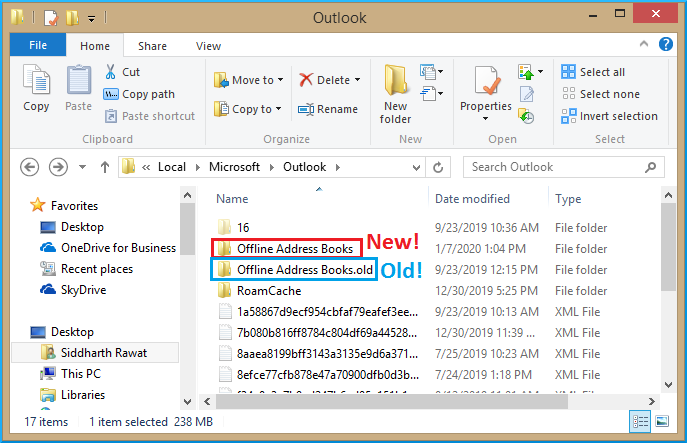Expand the Properties dropdown arrow
The height and width of the screenshot is (443, 687).
485,119
